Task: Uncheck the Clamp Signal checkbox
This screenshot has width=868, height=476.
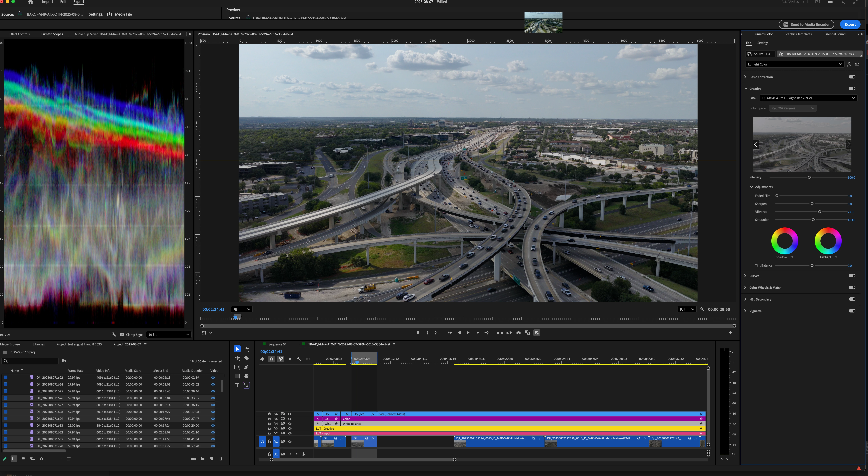Action: pyautogui.click(x=122, y=334)
